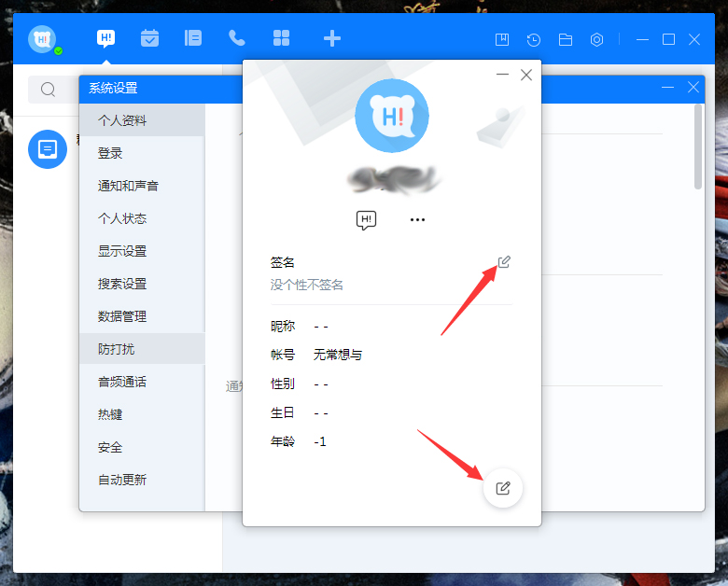The width and height of the screenshot is (728, 586).
Task: Click the user avatar in top-left corner
Action: [42, 39]
